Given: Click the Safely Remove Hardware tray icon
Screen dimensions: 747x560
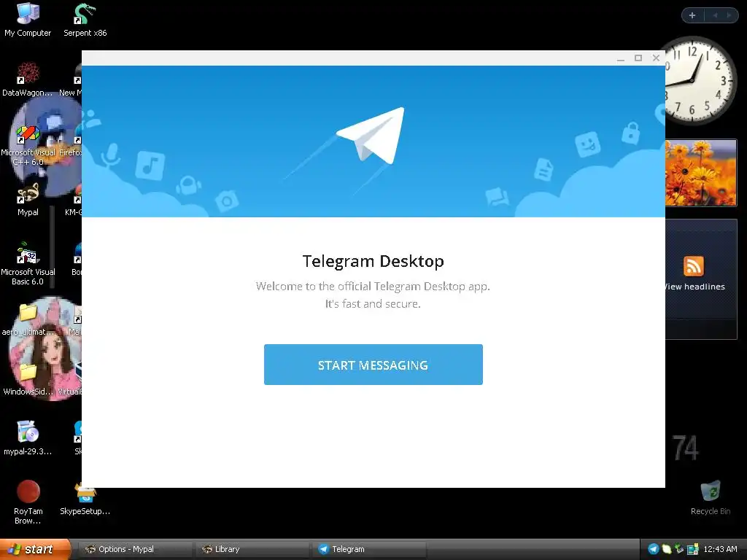Looking at the screenshot, I should coord(679,549).
